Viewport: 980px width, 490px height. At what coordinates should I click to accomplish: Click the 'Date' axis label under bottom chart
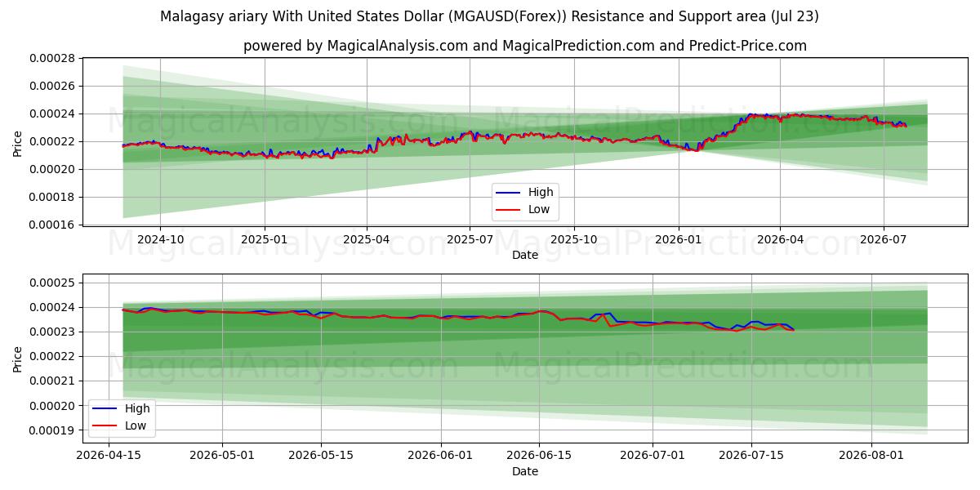point(525,472)
